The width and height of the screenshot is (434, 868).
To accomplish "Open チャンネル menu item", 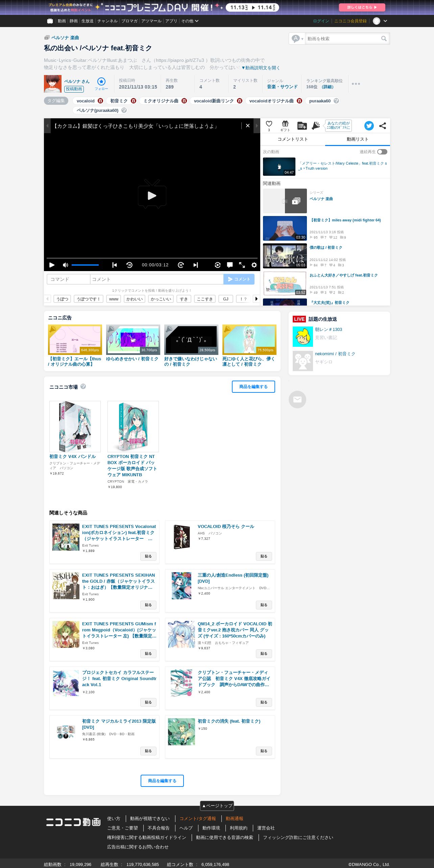I will click(107, 21).
